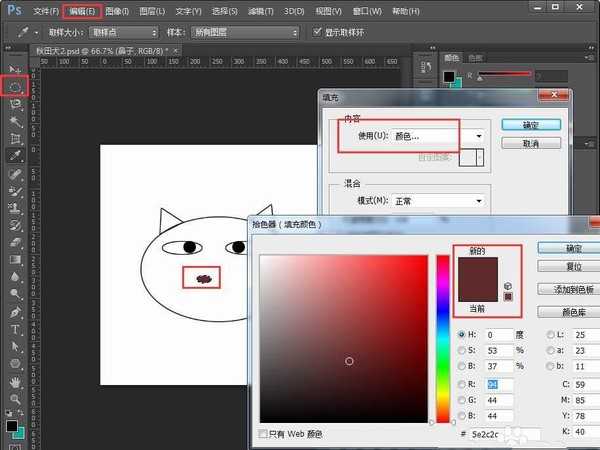Select the Lasso tool in the toolbar

16,87
